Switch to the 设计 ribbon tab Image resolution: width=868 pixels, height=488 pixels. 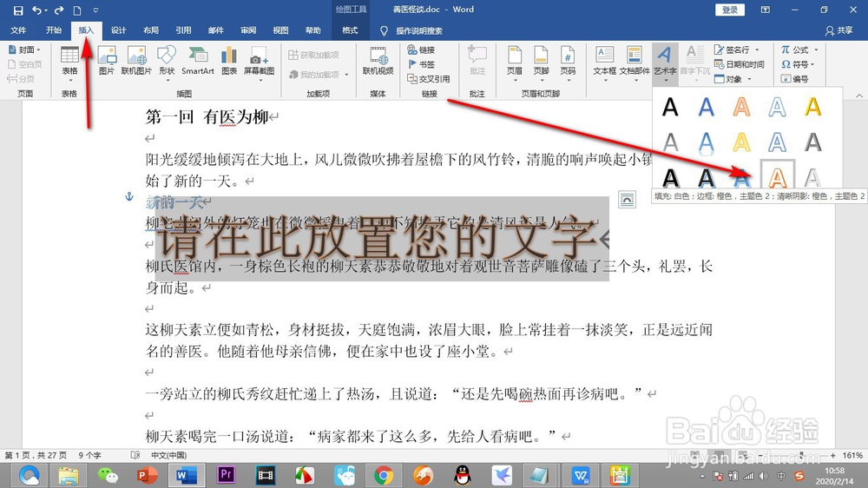click(x=118, y=30)
